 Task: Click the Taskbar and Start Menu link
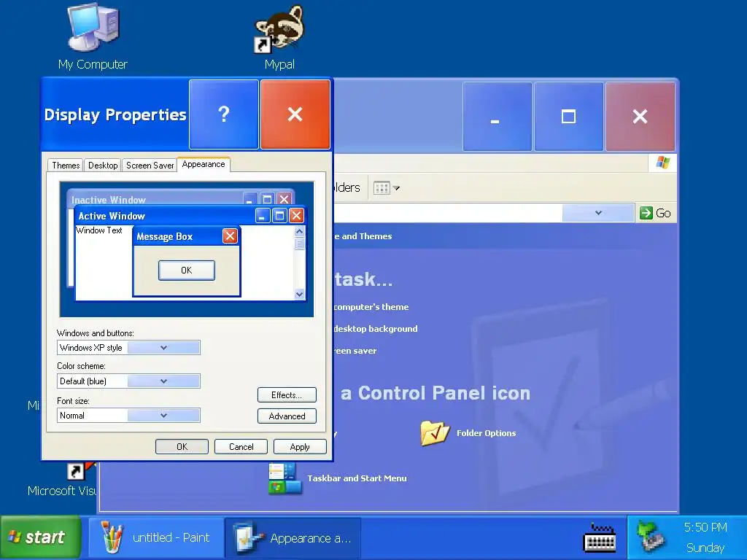coord(357,478)
